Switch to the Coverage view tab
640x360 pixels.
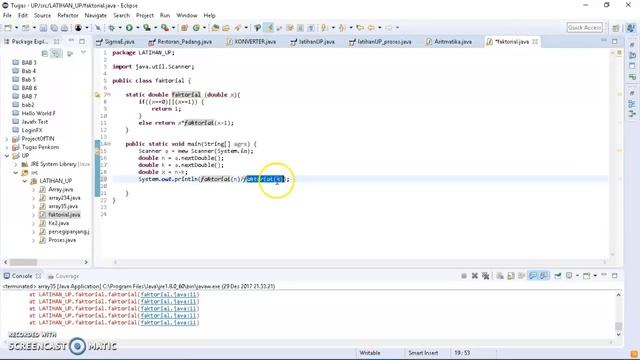pos(63,276)
